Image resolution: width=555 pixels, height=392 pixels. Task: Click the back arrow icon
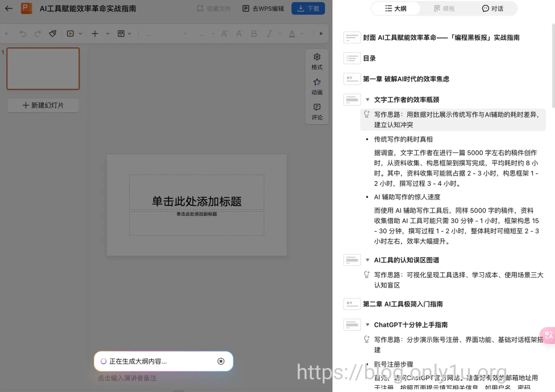9,9
